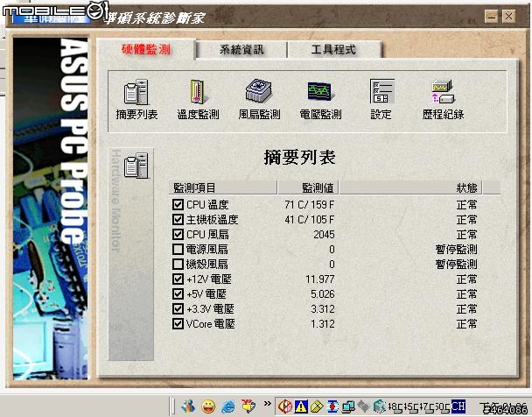Click the 暫停監測 status for 電源風扇
532x417 pixels.
click(457, 250)
